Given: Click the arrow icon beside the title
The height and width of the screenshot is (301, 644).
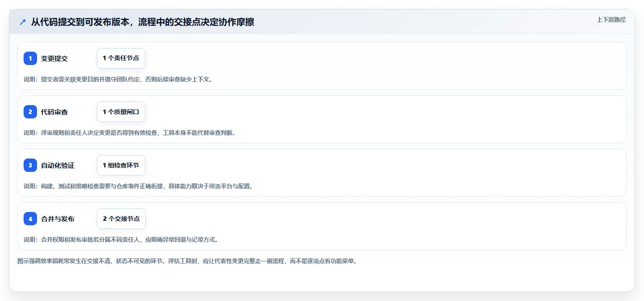Looking at the screenshot, I should click(23, 22).
